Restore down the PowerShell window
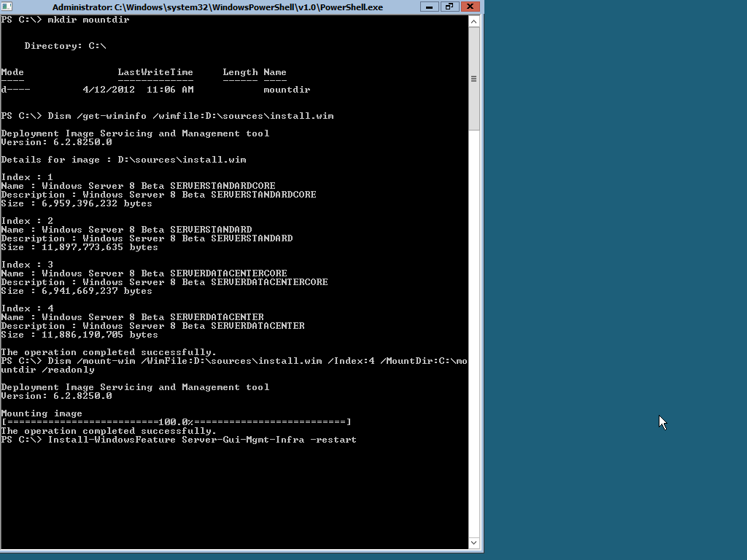 (x=449, y=7)
